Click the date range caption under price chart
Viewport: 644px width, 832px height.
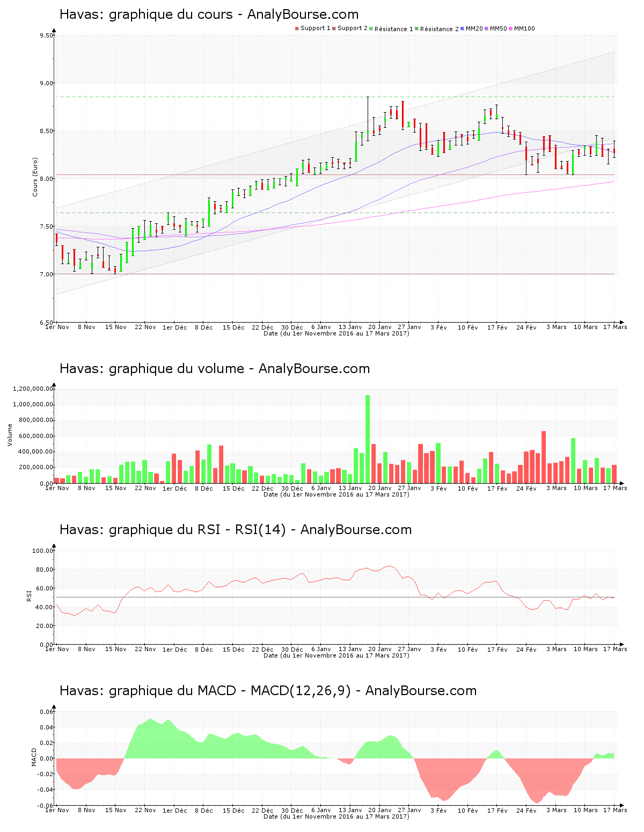click(x=336, y=333)
